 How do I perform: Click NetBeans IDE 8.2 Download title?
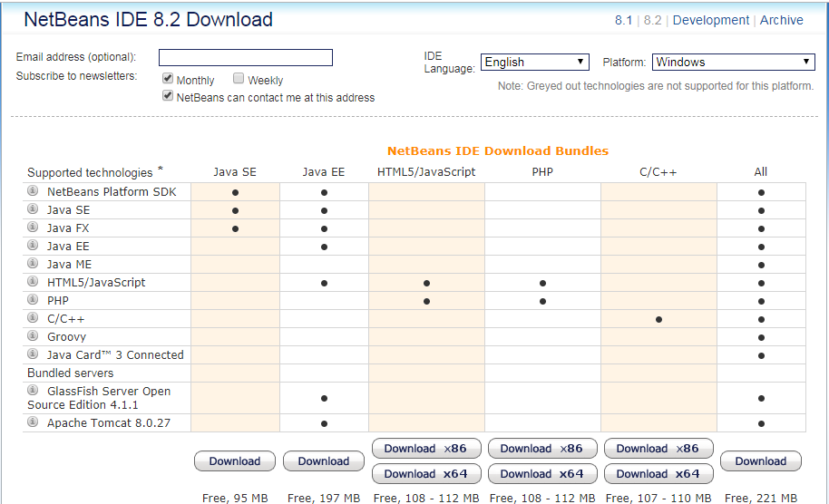pyautogui.click(x=149, y=20)
